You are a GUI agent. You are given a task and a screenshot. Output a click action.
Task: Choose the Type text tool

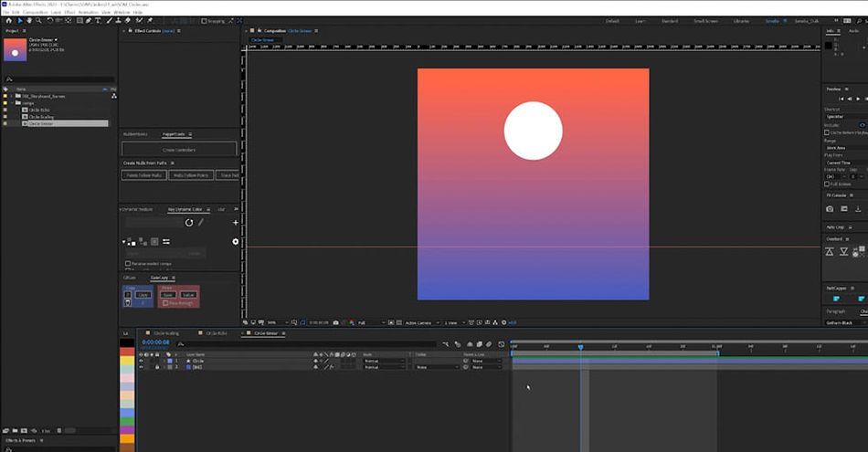(x=98, y=20)
